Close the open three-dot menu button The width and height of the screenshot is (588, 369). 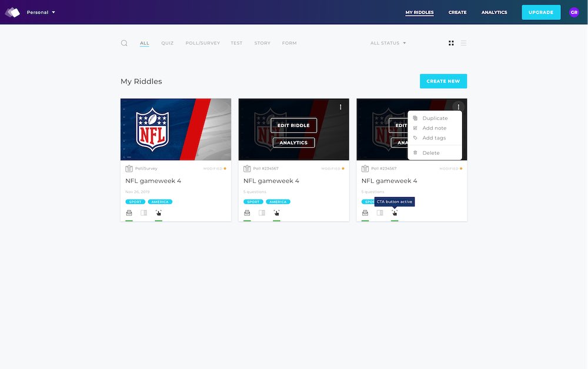(458, 107)
